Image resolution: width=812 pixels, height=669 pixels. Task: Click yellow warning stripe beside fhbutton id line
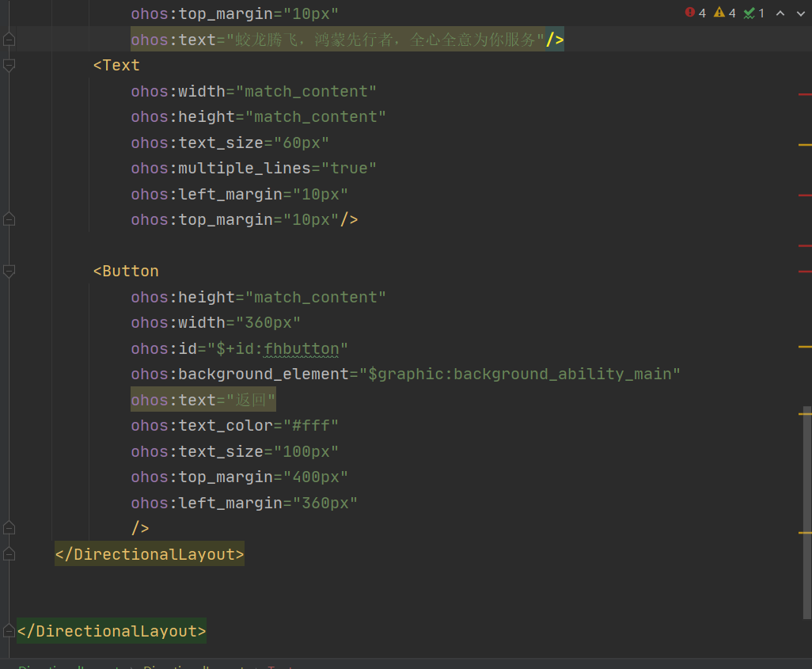[x=805, y=347]
